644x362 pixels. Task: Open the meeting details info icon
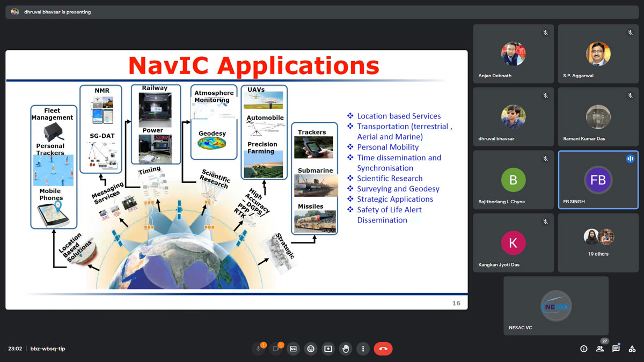[584, 349]
